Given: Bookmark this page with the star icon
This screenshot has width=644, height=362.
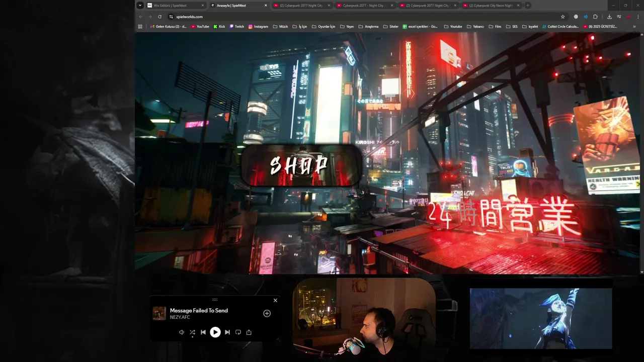Looking at the screenshot, I should [x=563, y=17].
